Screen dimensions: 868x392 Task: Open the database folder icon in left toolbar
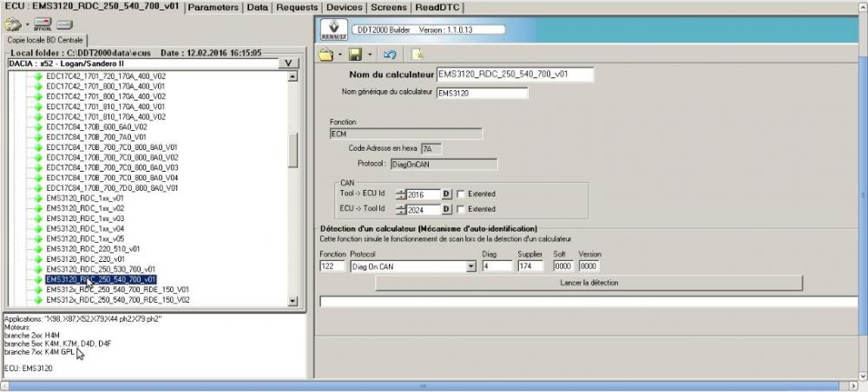click(x=13, y=24)
